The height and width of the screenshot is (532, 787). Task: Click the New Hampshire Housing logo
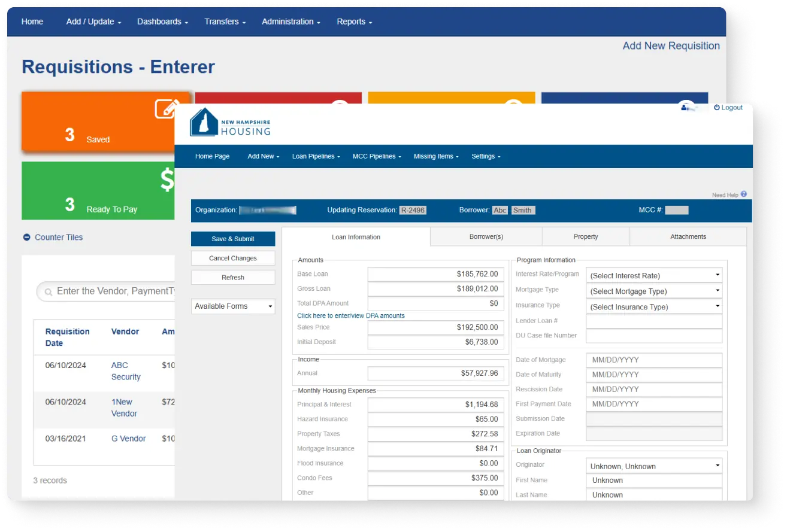tap(230, 123)
